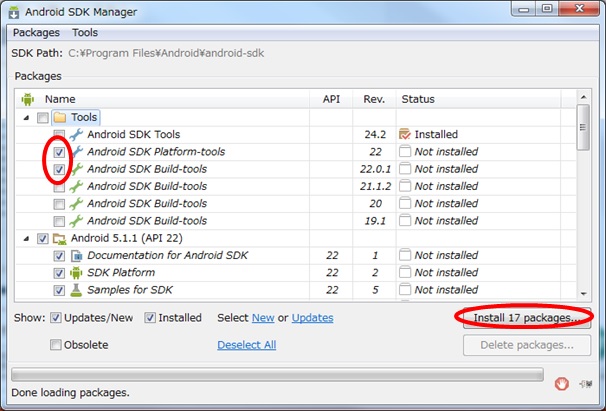The width and height of the screenshot is (606, 411).
Task: Click the red stop hand icon in the status bar
Action: (x=562, y=384)
